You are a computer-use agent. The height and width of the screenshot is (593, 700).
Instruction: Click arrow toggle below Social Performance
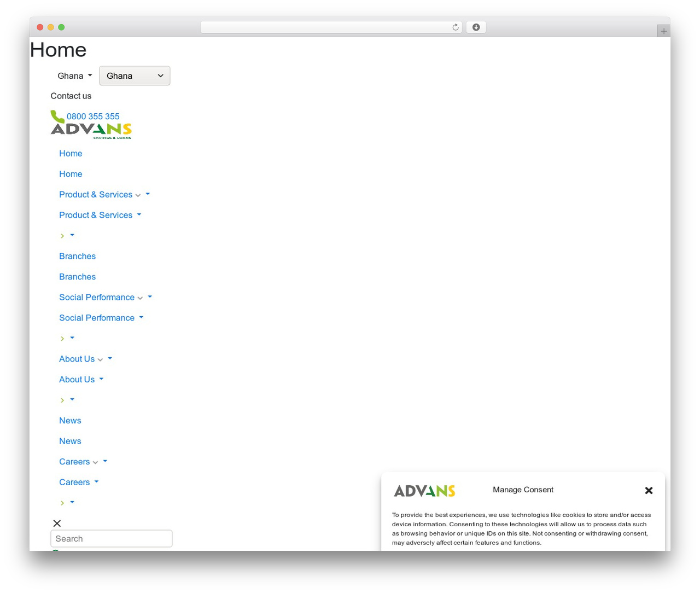click(67, 338)
